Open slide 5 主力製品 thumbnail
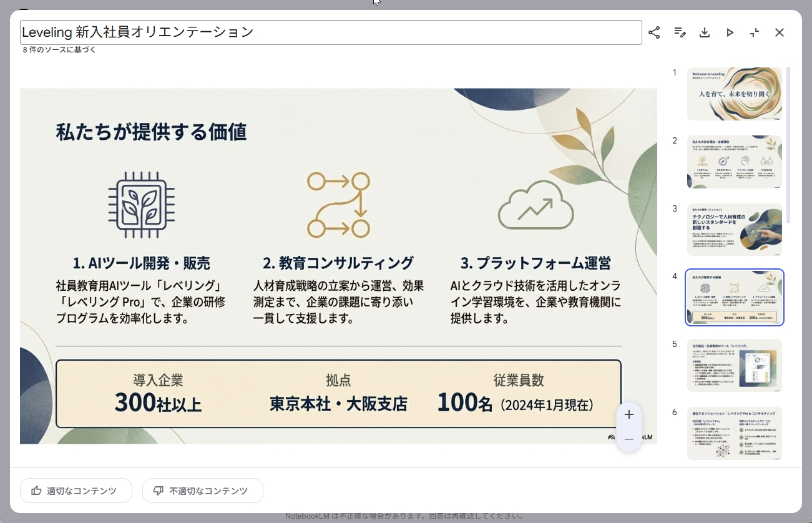 735,365
